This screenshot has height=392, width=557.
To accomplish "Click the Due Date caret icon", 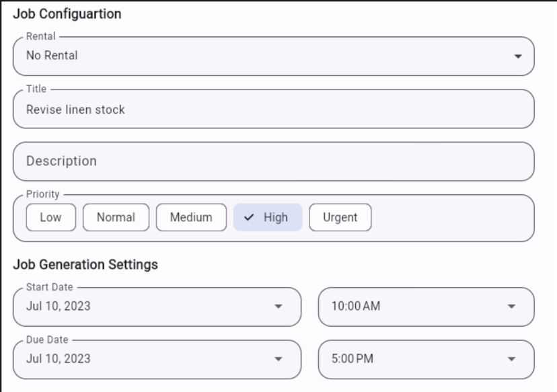I will click(x=278, y=359).
